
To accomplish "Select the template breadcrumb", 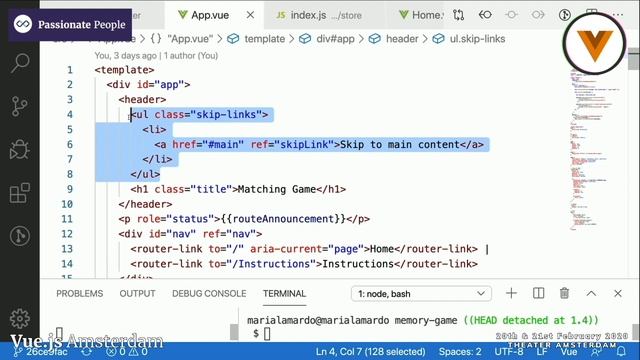I will (x=256, y=39).
